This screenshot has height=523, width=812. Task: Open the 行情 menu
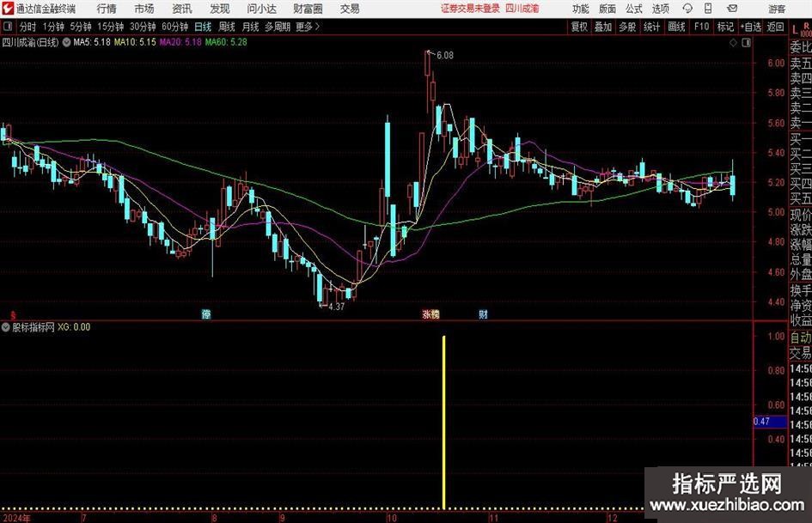(x=107, y=9)
